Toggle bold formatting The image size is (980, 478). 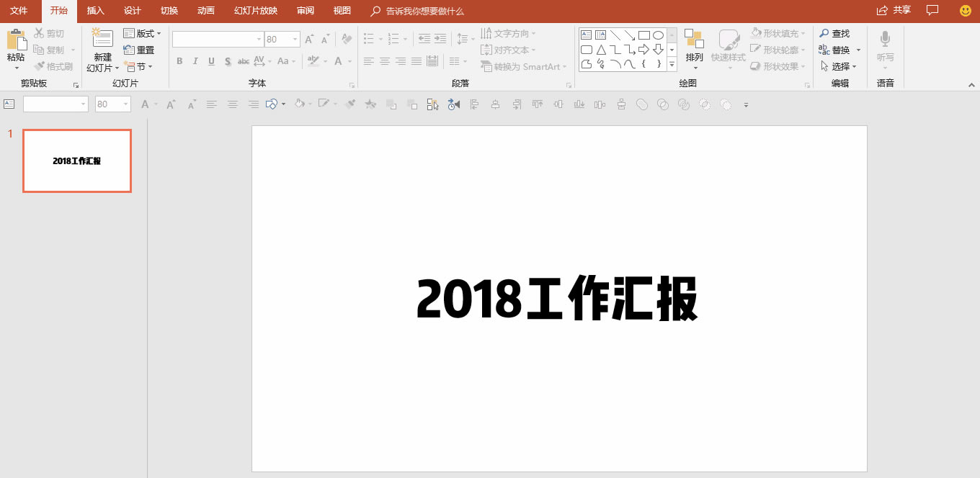click(x=179, y=61)
